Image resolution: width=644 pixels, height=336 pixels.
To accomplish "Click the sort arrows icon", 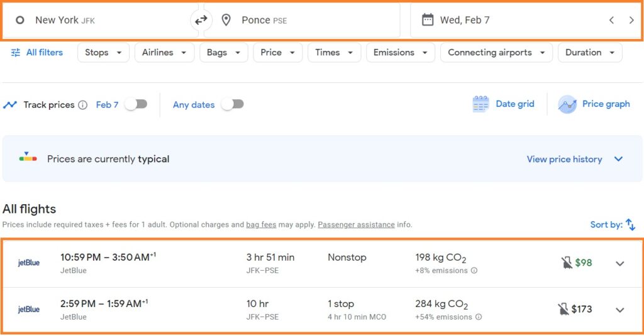I will pyautogui.click(x=630, y=224).
